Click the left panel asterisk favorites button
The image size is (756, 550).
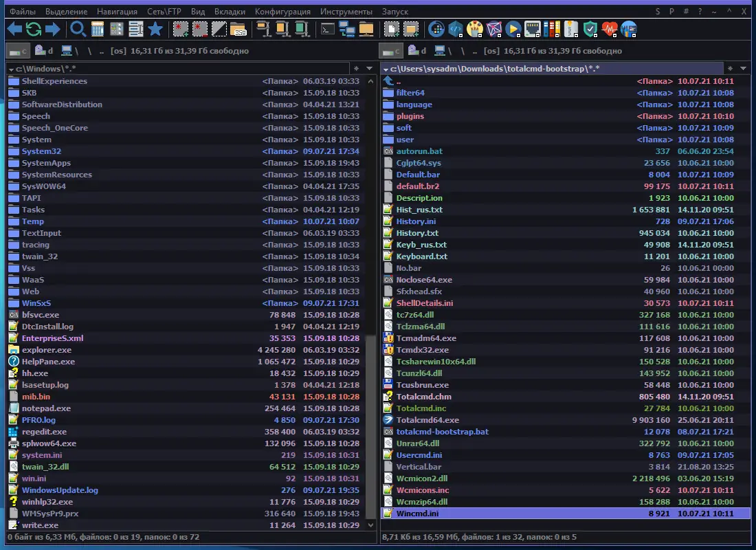click(x=356, y=69)
